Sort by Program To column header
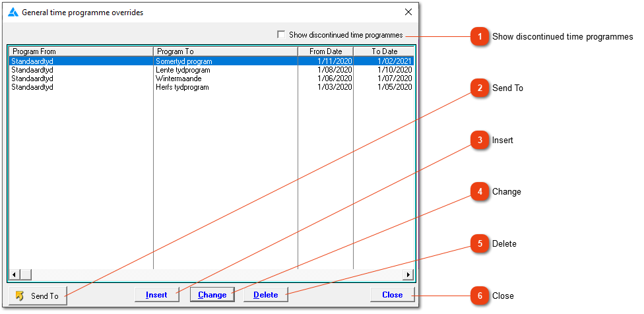This screenshot has width=644, height=314. (x=226, y=51)
